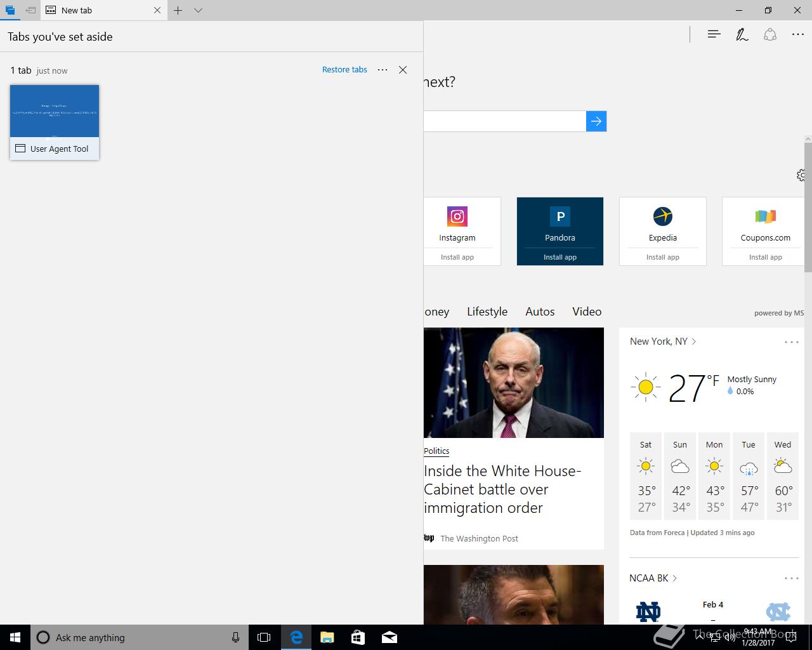Click Install app under Expedia

pyautogui.click(x=663, y=257)
